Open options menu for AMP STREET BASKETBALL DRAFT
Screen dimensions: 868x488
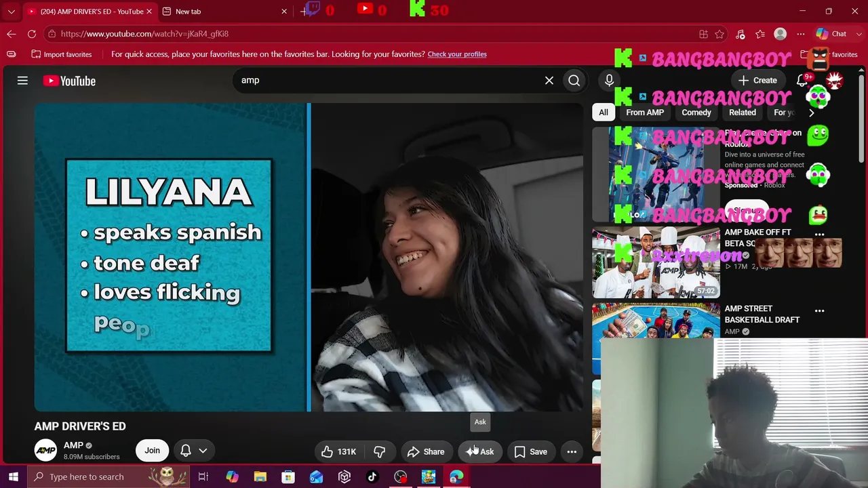click(x=819, y=311)
